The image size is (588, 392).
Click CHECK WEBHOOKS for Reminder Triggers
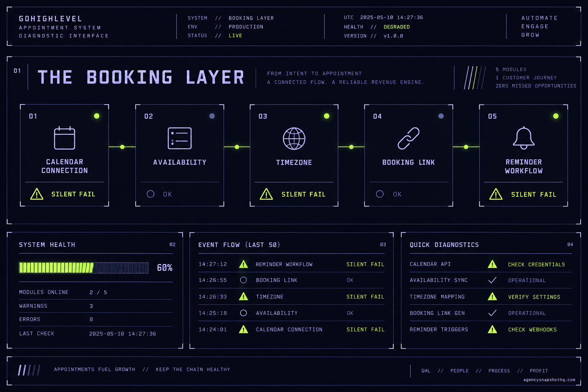tap(532, 330)
